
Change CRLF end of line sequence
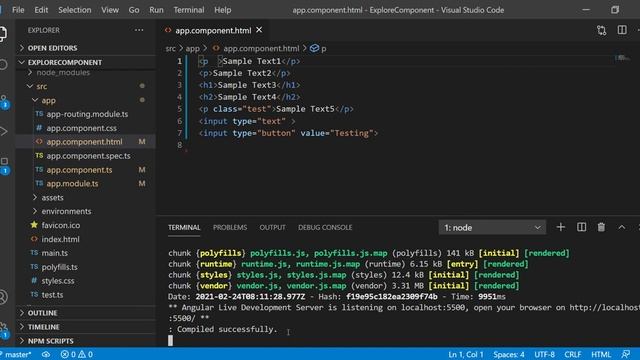coord(573,354)
